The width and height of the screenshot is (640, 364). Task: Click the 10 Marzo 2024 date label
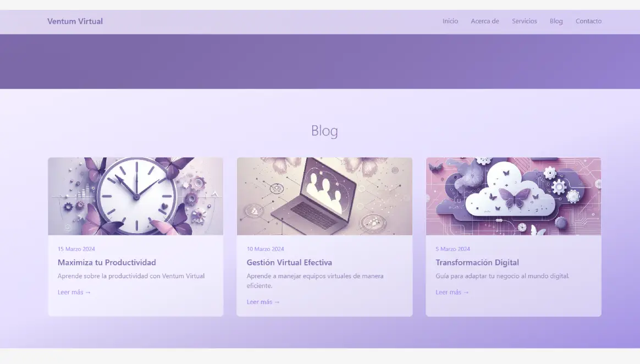pos(266,249)
